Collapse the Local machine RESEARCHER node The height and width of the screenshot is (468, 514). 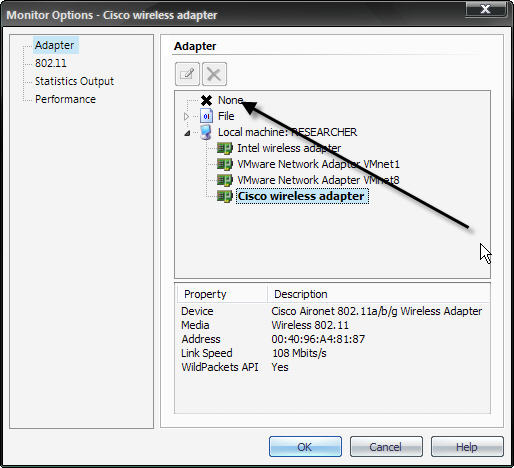click(187, 133)
